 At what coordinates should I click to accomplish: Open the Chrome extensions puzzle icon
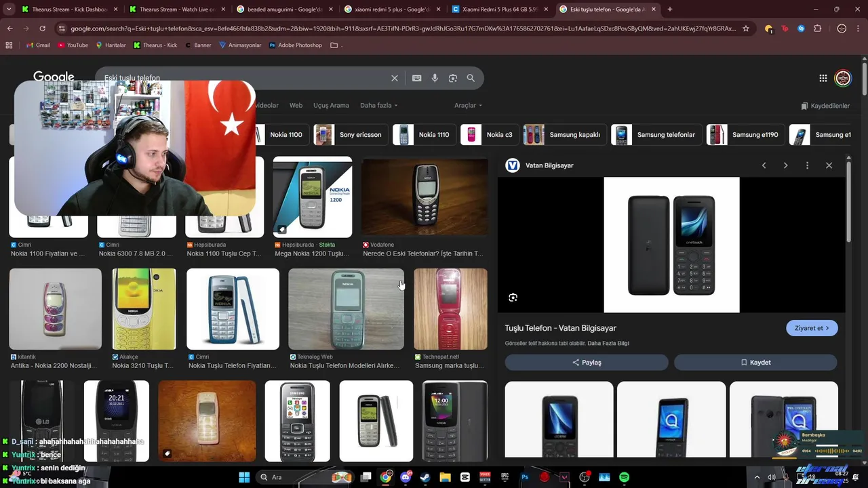point(817,28)
